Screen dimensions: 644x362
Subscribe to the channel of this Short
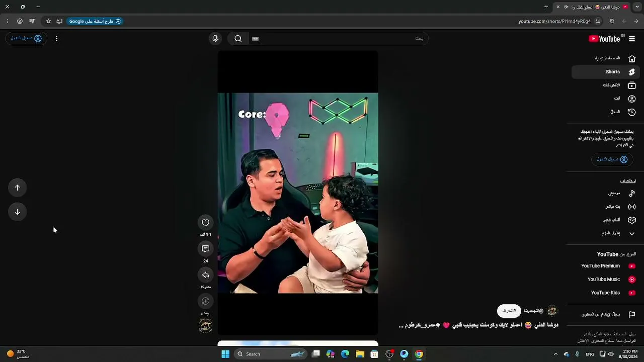[509, 311]
